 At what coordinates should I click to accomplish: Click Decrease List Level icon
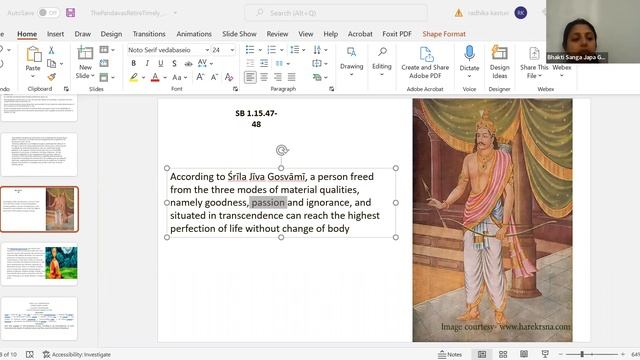[250, 63]
